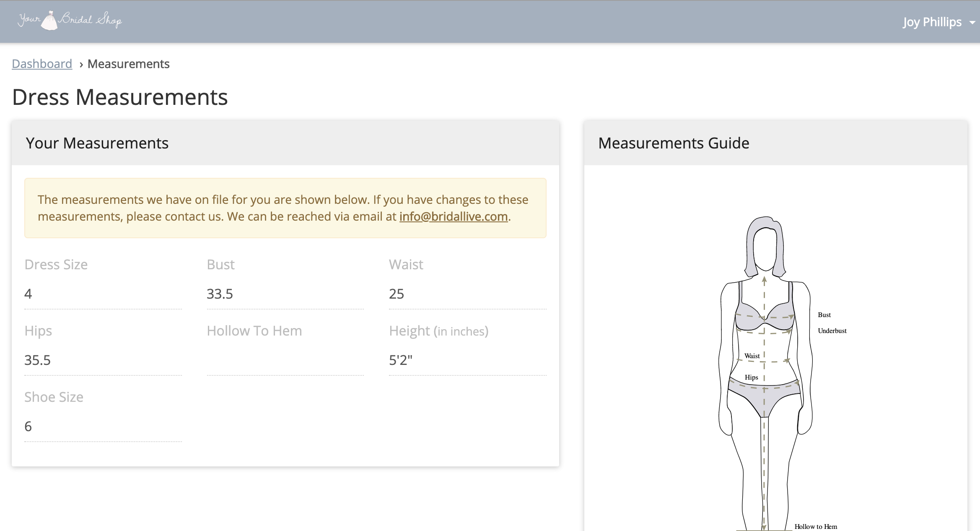
Task: Click the Hollow to Hem diagram label
Action: (x=816, y=527)
